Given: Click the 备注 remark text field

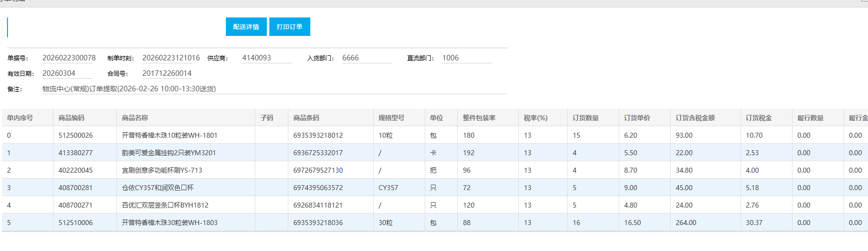Looking at the screenshot, I should pyautogui.click(x=274, y=89).
